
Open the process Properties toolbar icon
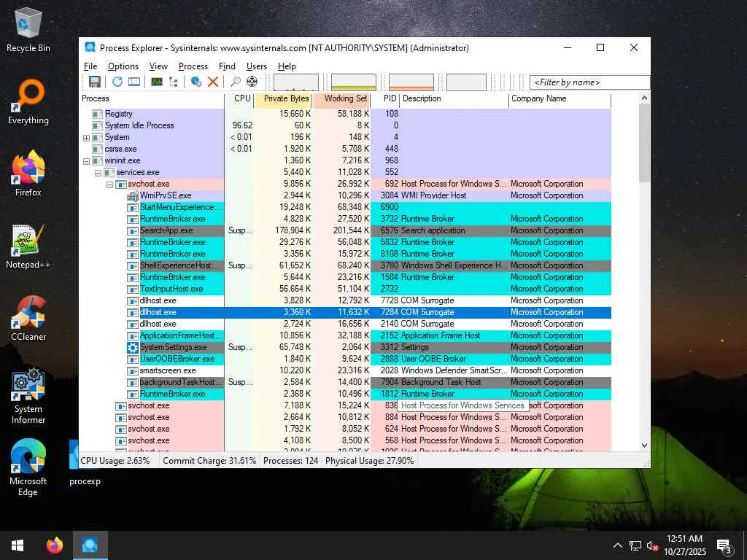click(x=196, y=82)
